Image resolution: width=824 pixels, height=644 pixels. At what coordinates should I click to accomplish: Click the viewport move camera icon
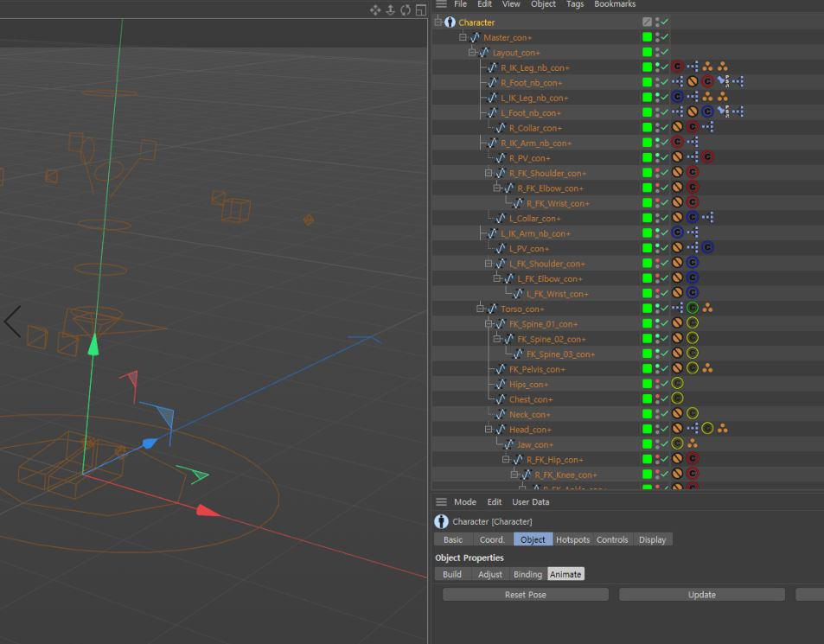click(375, 10)
